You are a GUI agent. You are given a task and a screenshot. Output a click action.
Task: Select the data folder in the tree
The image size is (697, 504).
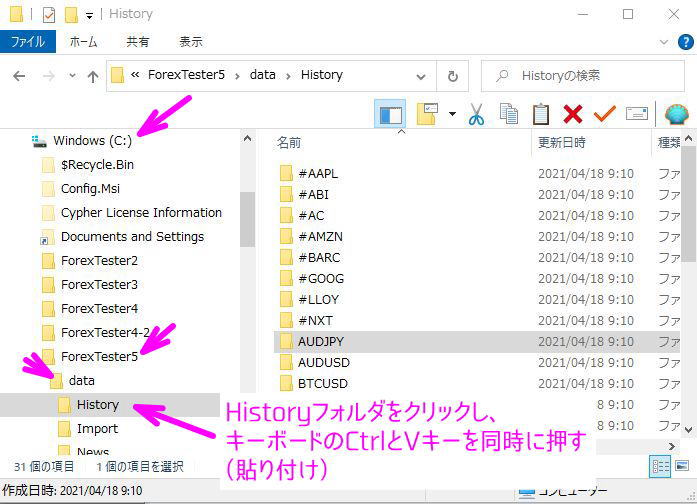click(81, 381)
